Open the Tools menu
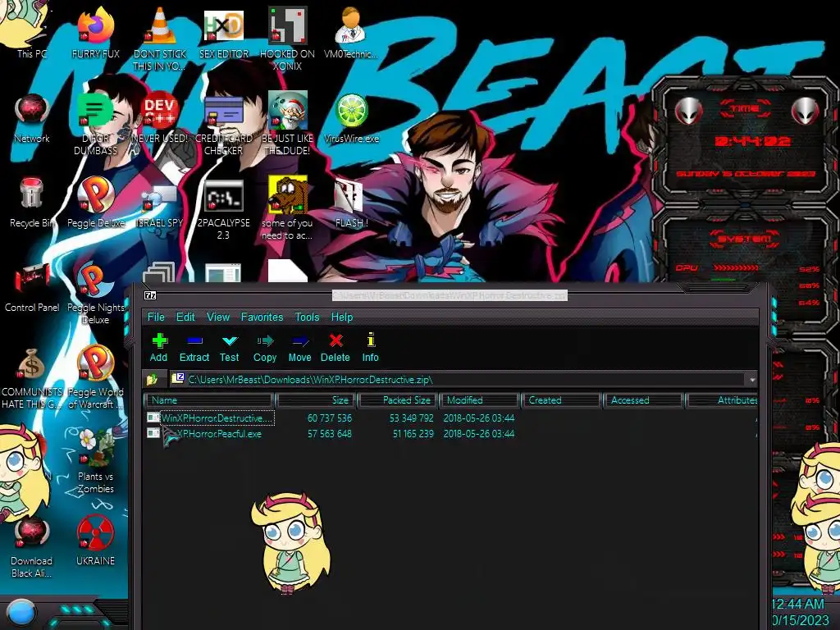 [307, 317]
